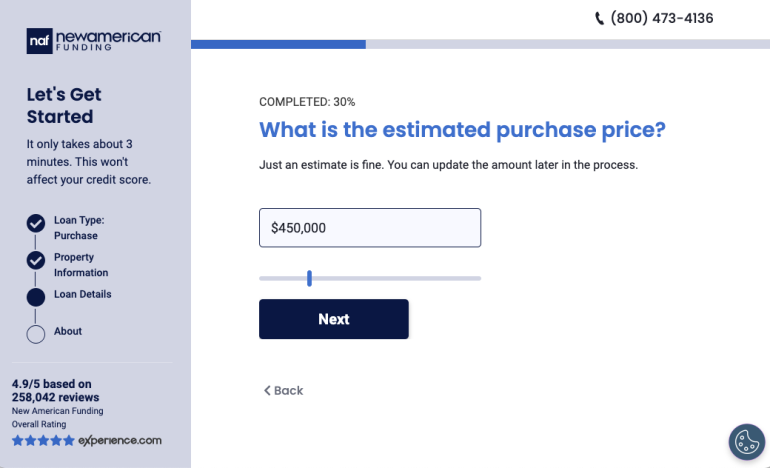The height and width of the screenshot is (468, 770).
Task: Open the cookie settings icon
Action: coord(745,441)
